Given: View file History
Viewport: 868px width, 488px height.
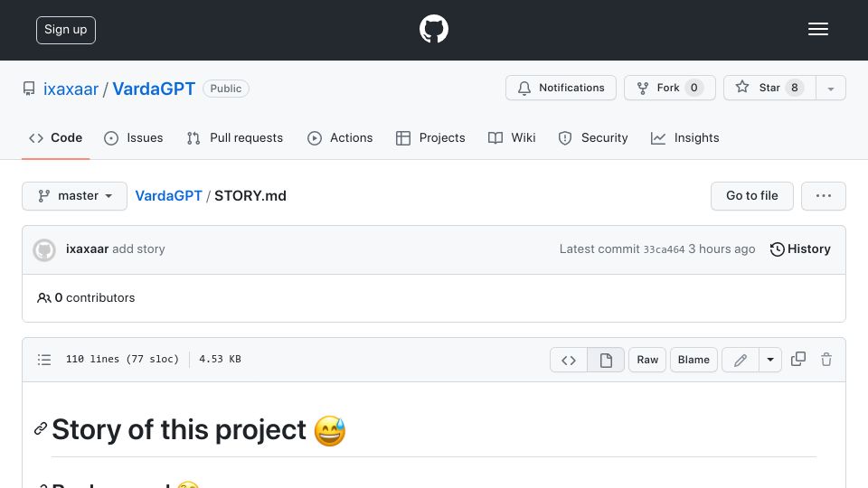Looking at the screenshot, I should pos(800,249).
